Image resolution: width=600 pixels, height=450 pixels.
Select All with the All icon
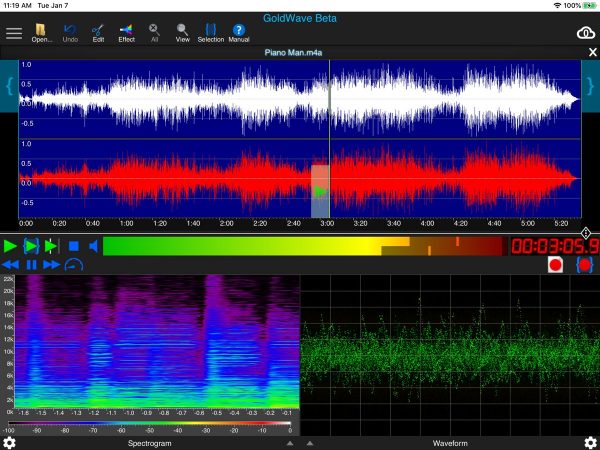(x=154, y=33)
